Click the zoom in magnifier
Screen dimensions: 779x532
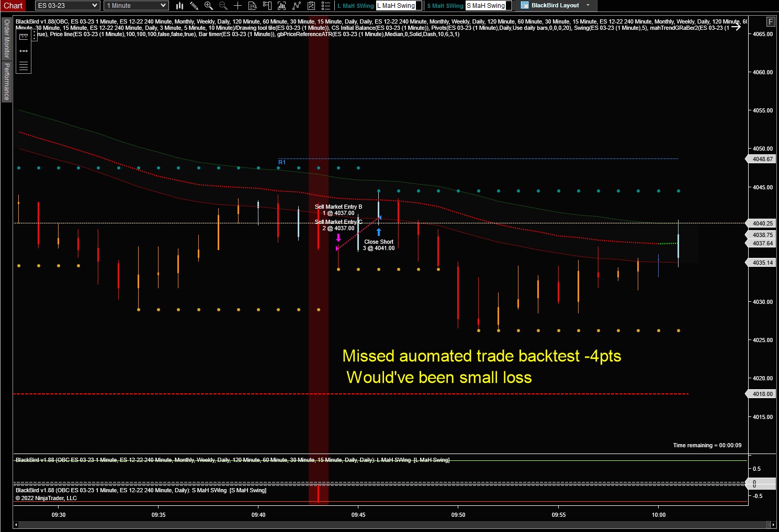209,6
